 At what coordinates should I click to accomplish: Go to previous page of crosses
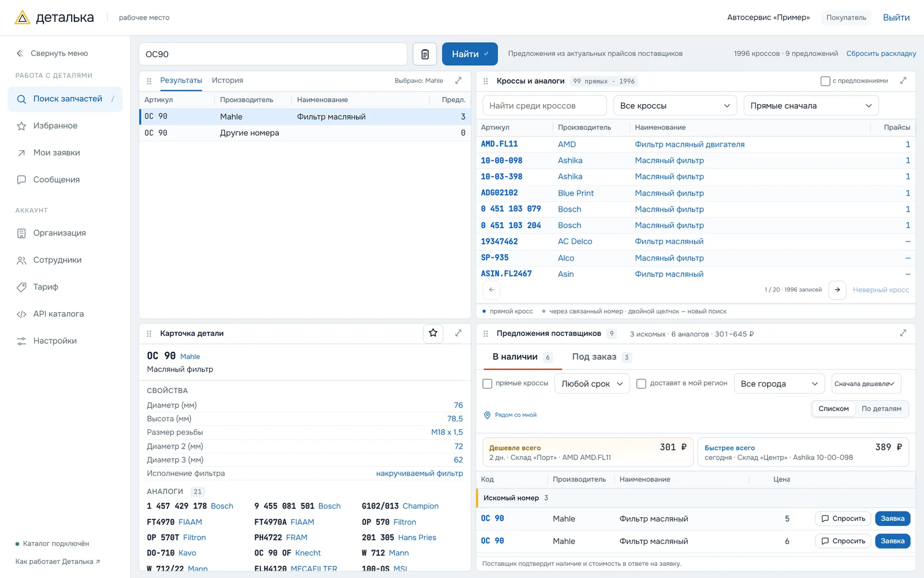tap(491, 290)
